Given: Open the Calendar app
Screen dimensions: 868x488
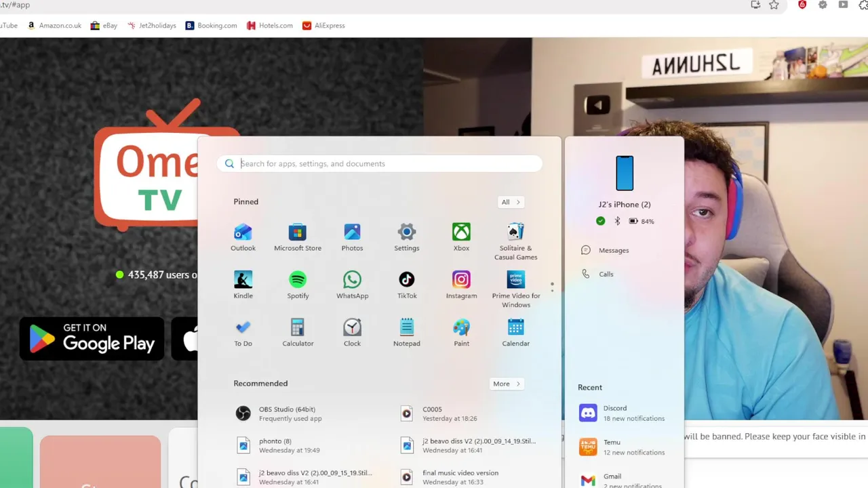Looking at the screenshot, I should [515, 333].
